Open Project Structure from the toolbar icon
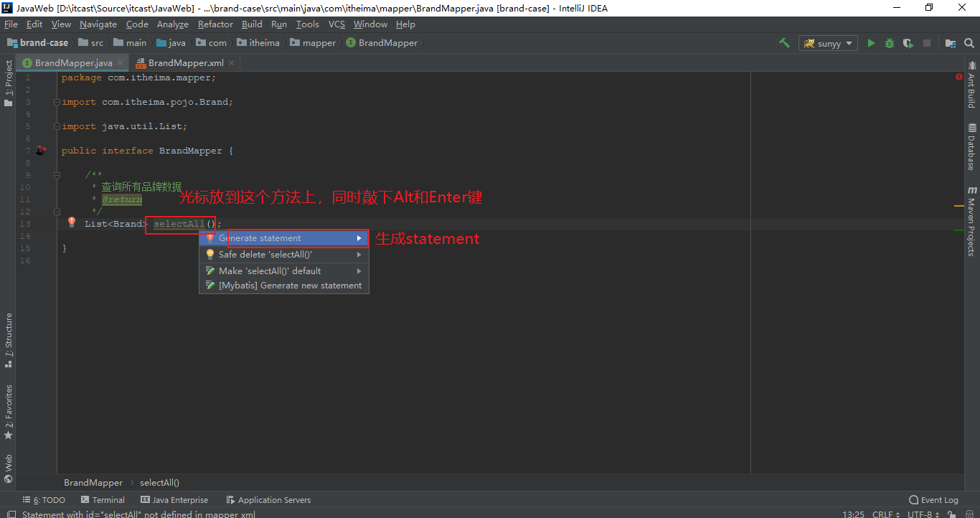980x518 pixels. click(x=951, y=43)
